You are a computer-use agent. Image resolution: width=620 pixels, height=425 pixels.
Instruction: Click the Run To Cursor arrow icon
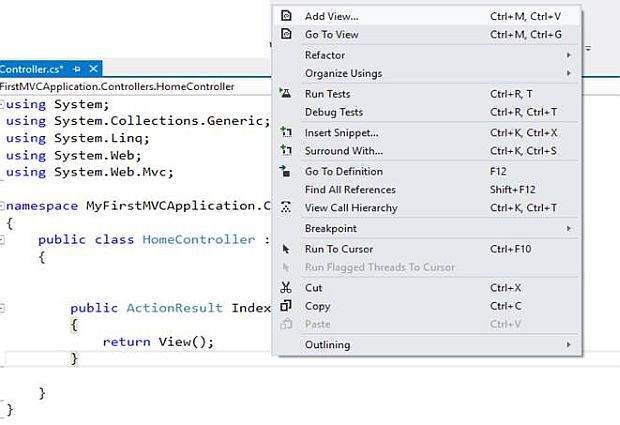286,249
